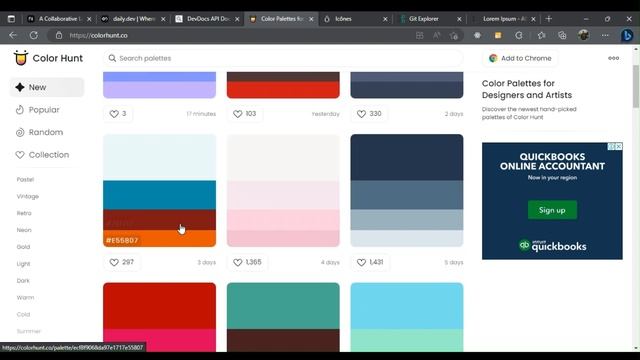The width and height of the screenshot is (640, 360).
Task: Click the Color Hunt logo icon
Action: point(20,58)
